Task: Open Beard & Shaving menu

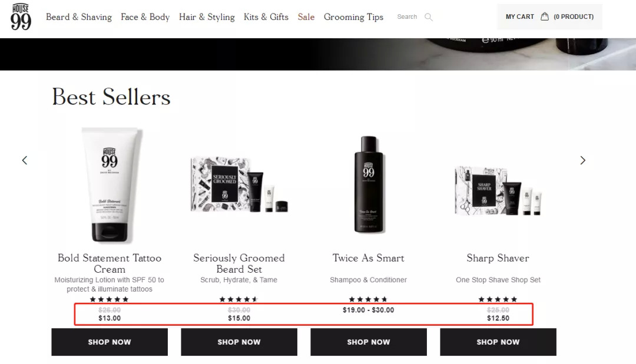Action: [79, 17]
